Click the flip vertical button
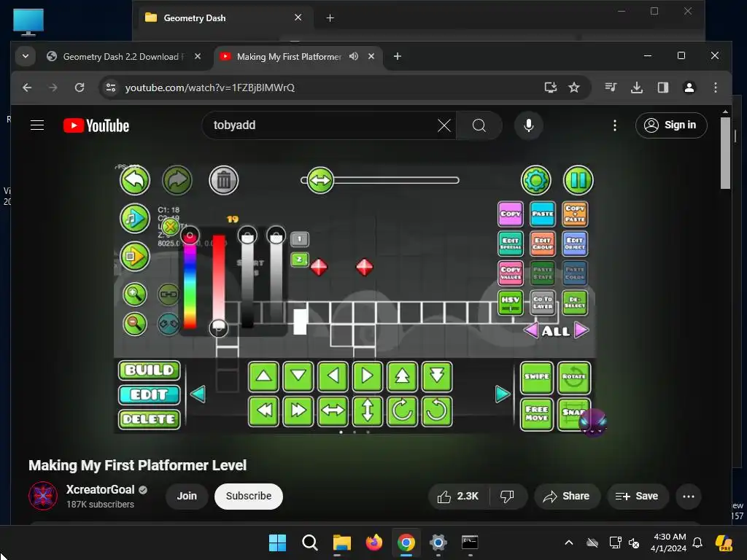Image resolution: width=747 pixels, height=560 pixels. click(x=368, y=411)
